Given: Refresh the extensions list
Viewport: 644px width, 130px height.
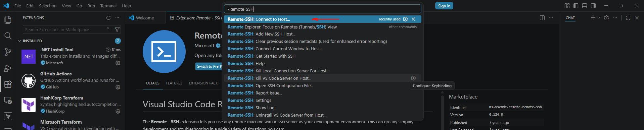Looking at the screenshot, I should (108, 18).
